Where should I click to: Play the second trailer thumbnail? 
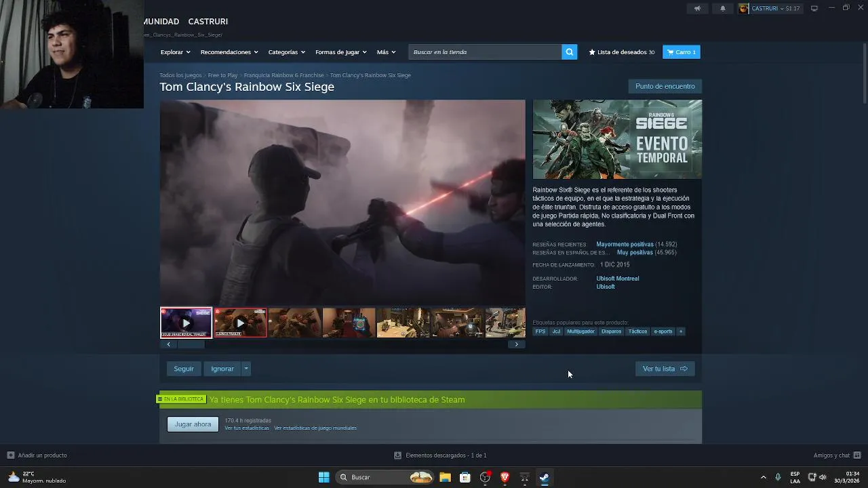tap(240, 323)
